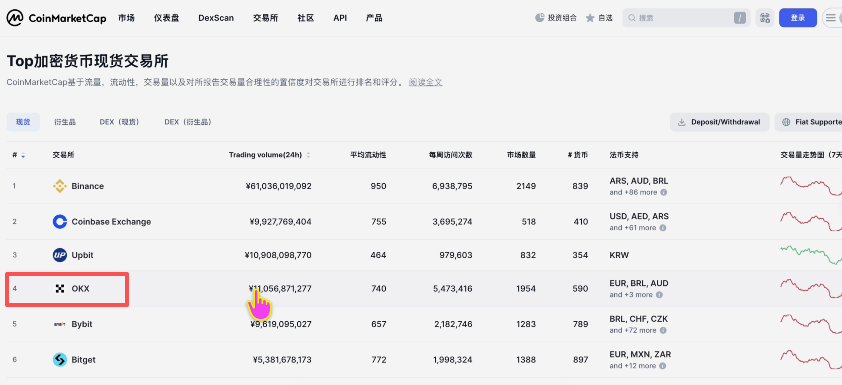Click the # 货币 column header
The height and width of the screenshot is (385, 842).
click(x=578, y=155)
